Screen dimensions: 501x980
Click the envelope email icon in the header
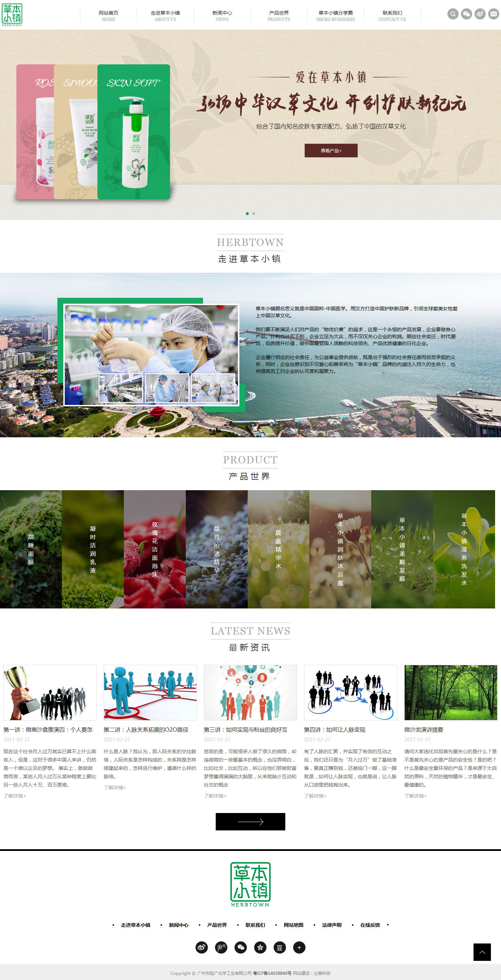pyautogui.click(x=493, y=14)
